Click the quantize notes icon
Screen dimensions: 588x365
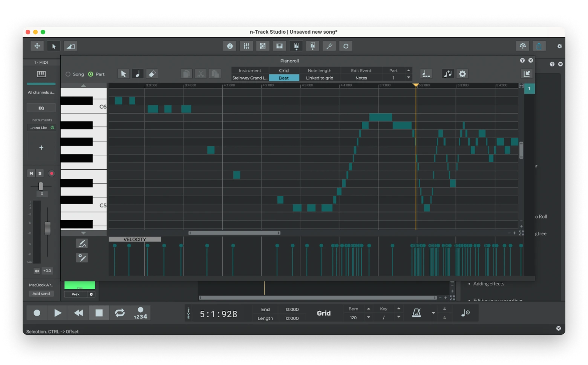426,74
